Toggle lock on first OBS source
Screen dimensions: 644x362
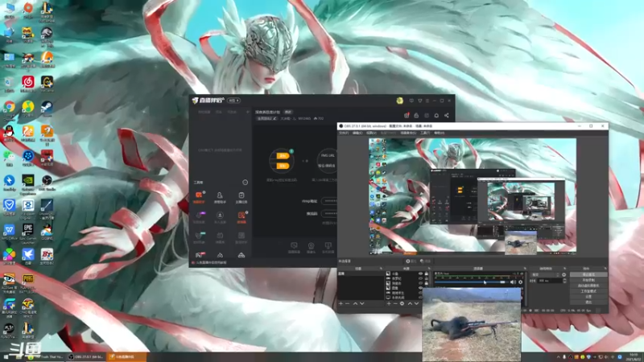point(427,274)
